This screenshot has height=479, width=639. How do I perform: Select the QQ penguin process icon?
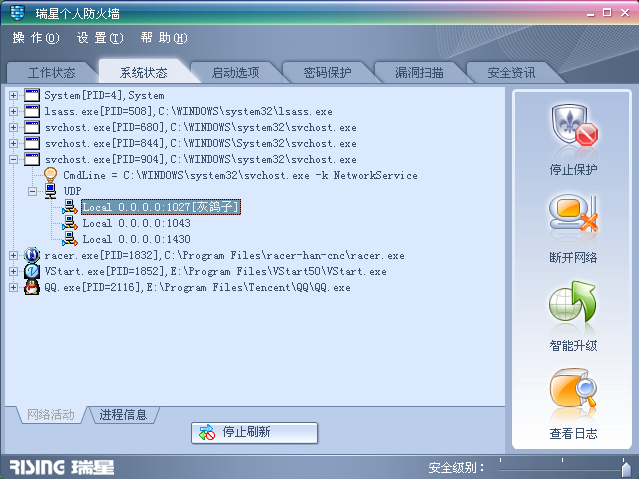pos(32,287)
